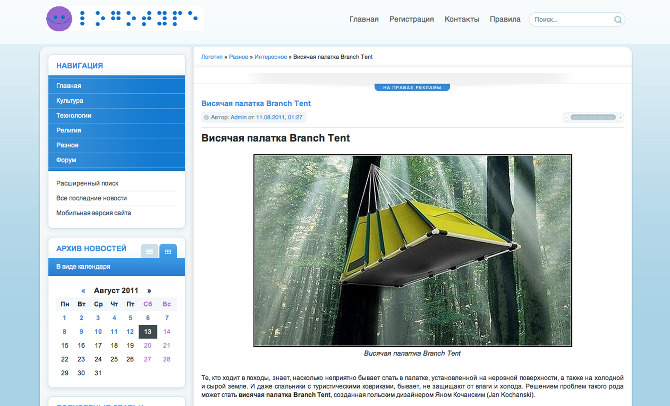Click the АРХИВ НОВОСТЕЙ panel heading
670x406 pixels.
(x=91, y=249)
